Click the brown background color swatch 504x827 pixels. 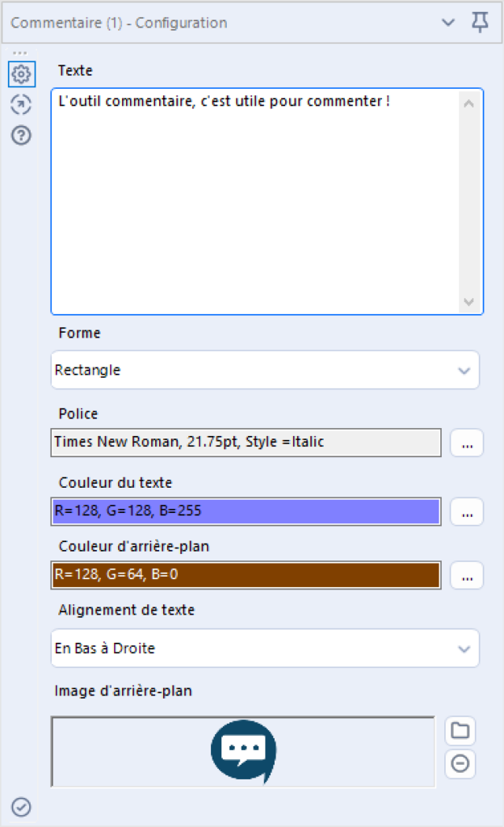click(x=246, y=575)
